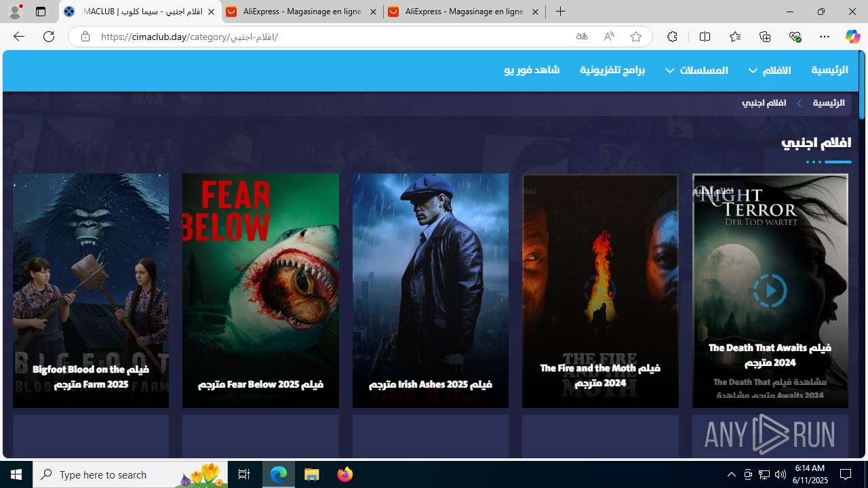Open the taskbar clock and date

[811, 474]
